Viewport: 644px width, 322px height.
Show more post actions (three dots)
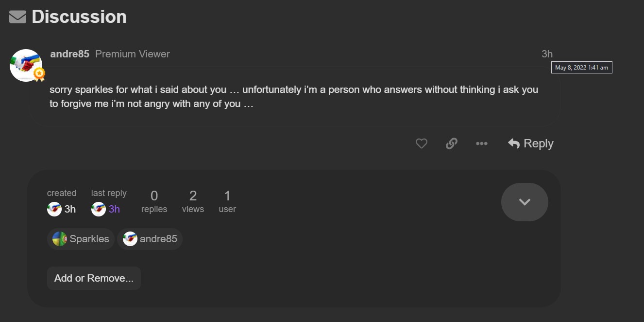click(481, 143)
